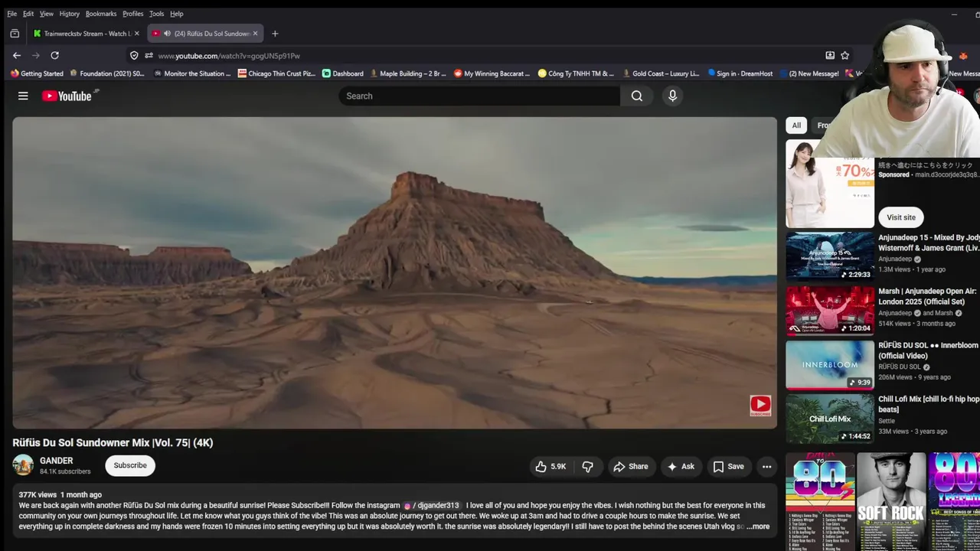Viewport: 980px width, 551px height.
Task: Open the Chill Lofi Mix title link
Action: tap(929, 404)
